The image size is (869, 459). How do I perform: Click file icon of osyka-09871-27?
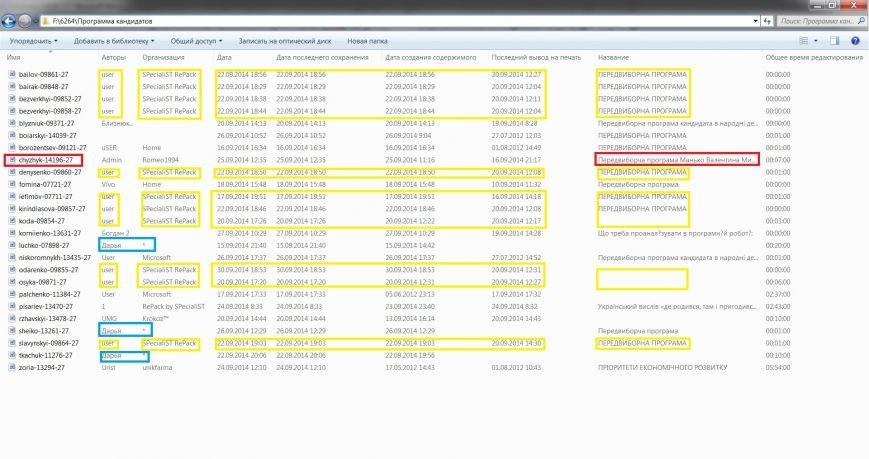tap(12, 282)
